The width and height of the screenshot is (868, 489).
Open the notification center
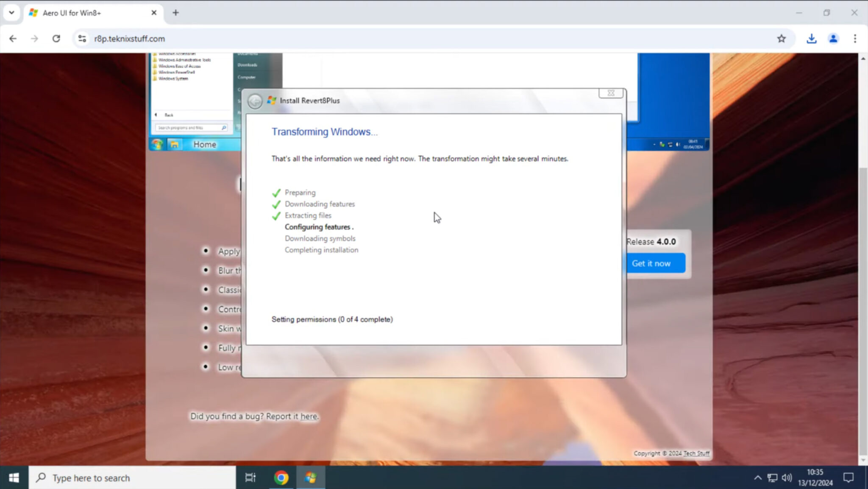pyautogui.click(x=850, y=478)
